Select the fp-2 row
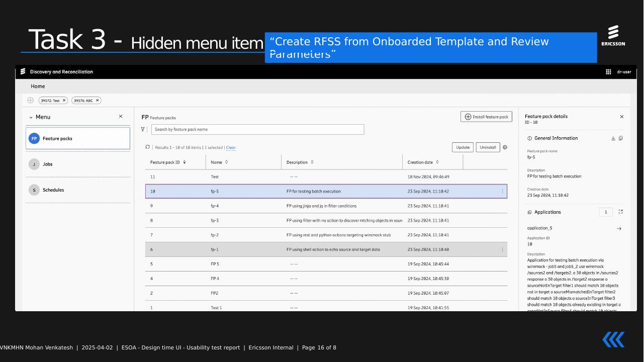The image size is (644, 362). coord(326,235)
